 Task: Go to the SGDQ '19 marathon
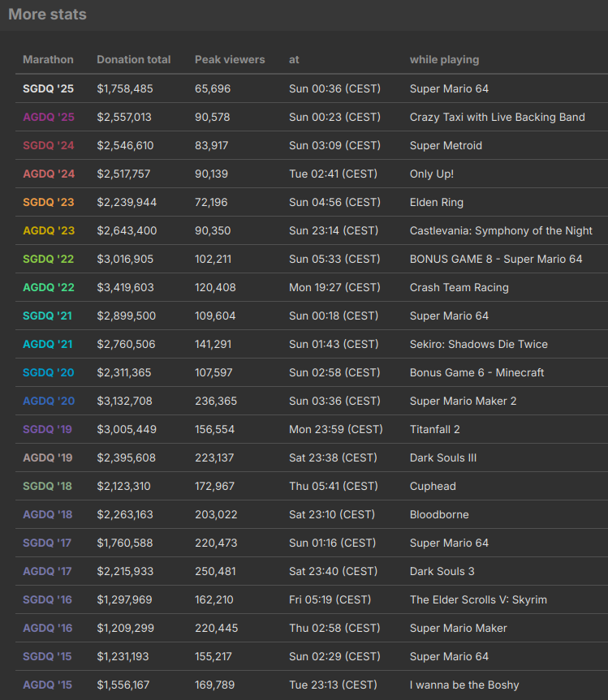click(x=47, y=429)
